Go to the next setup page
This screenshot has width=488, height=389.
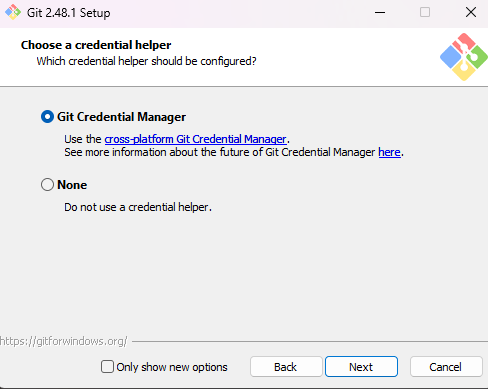tap(361, 367)
